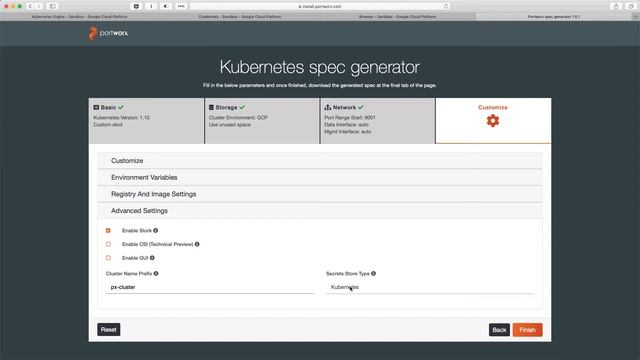The width and height of the screenshot is (640, 360).
Task: Click info icon beside Enable GUI
Action: pyautogui.click(x=152, y=258)
